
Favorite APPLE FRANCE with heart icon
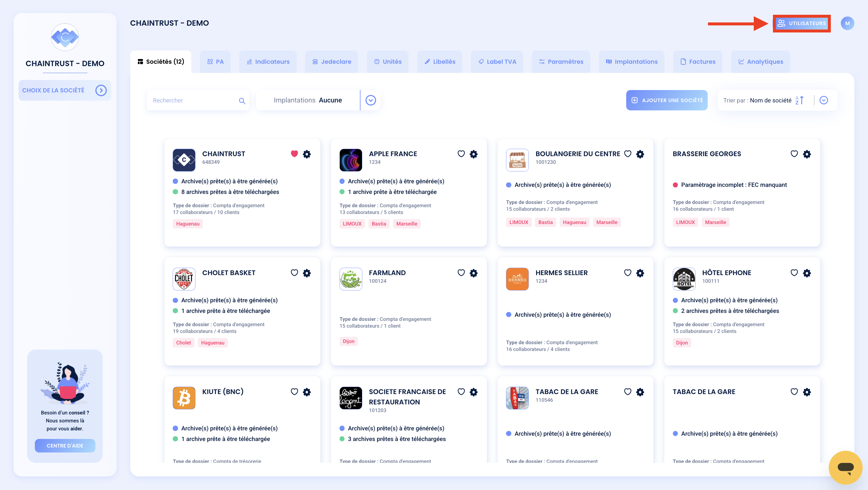click(461, 154)
